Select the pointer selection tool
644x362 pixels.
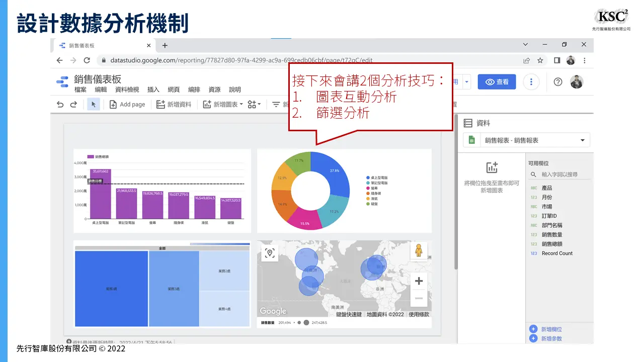[93, 104]
